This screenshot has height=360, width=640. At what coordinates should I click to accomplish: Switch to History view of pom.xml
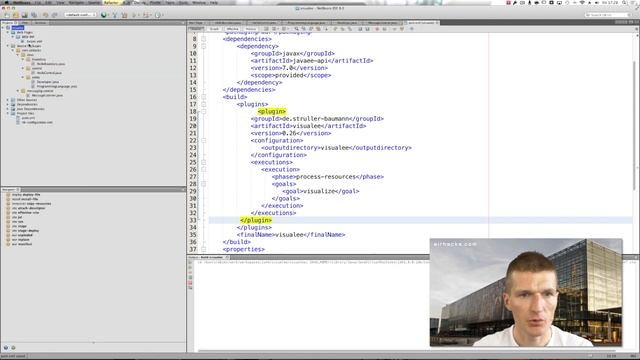pyautogui.click(x=251, y=29)
